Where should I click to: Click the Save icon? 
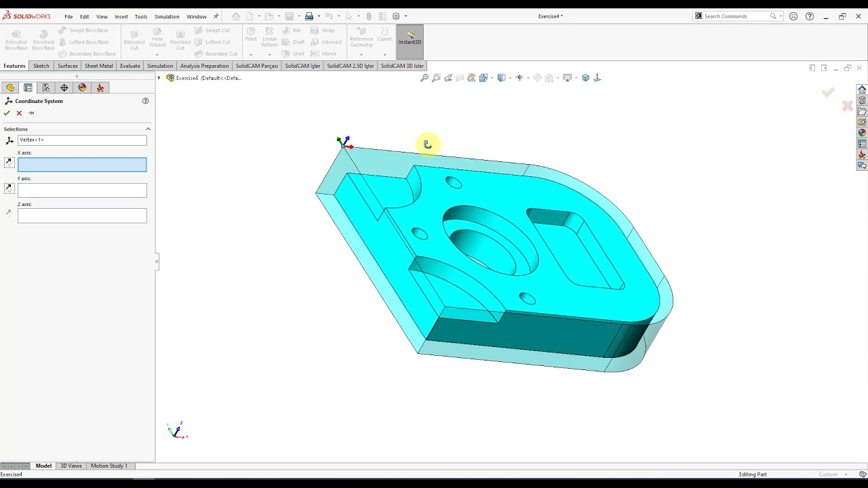[x=290, y=16]
